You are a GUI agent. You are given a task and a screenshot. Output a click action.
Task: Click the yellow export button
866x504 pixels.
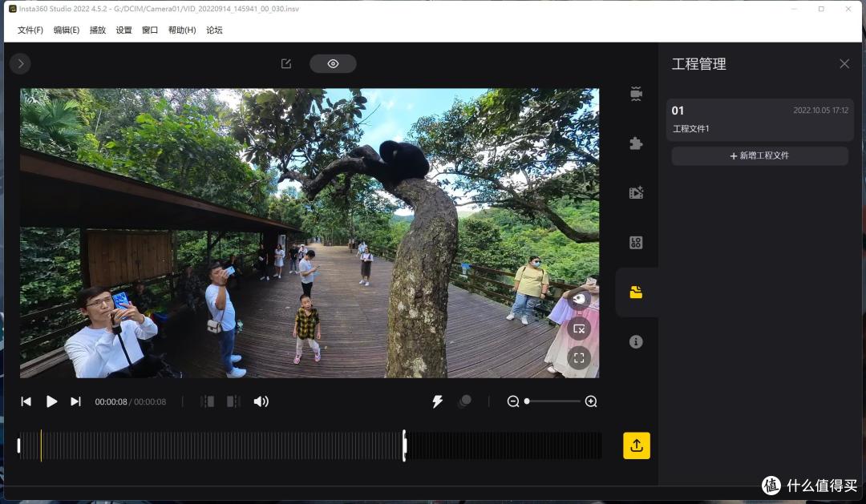[636, 446]
